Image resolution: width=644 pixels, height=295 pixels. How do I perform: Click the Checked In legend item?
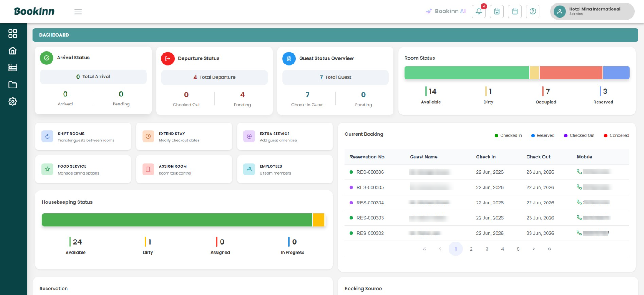click(x=508, y=135)
